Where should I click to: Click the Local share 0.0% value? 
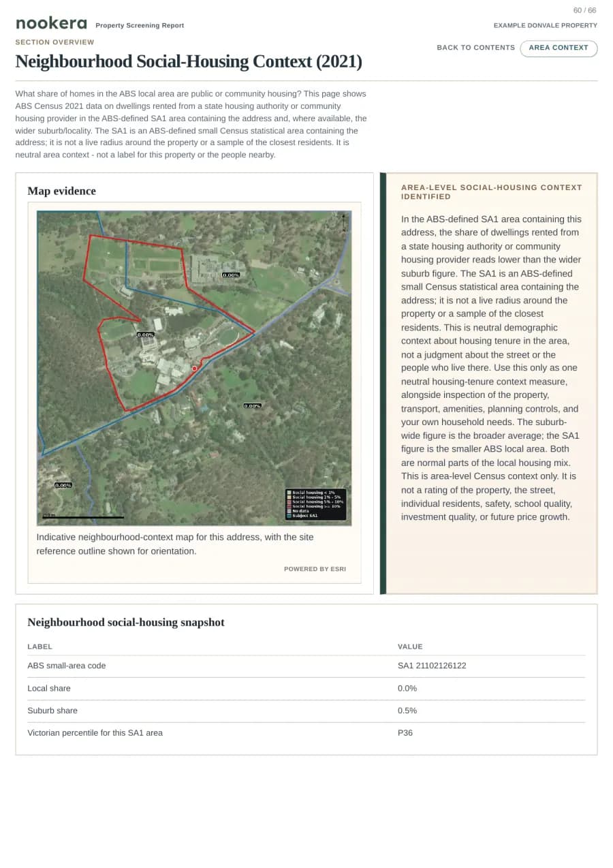click(x=407, y=688)
